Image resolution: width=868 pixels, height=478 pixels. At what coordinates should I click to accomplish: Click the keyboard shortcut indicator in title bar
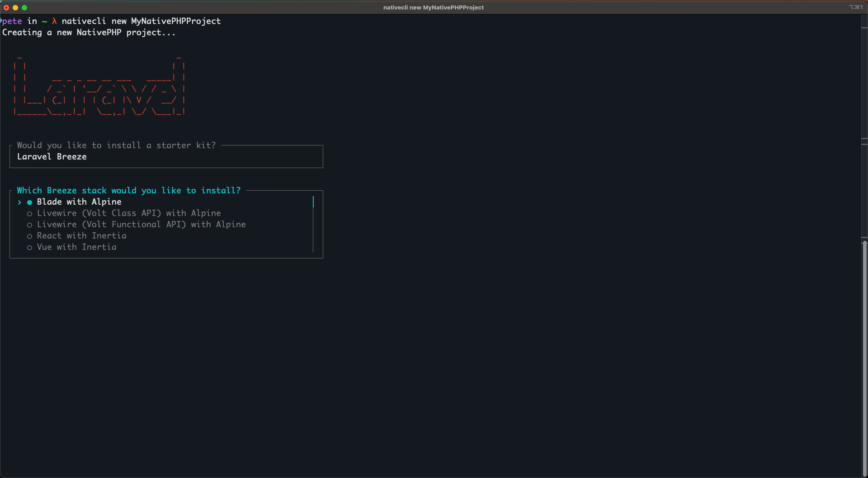(x=856, y=7)
